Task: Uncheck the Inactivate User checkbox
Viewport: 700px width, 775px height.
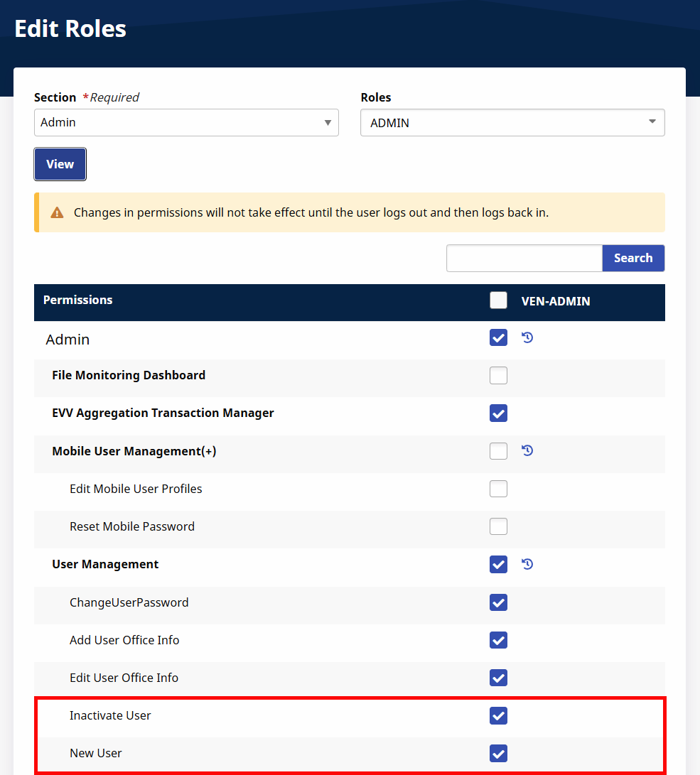Action: [x=499, y=715]
